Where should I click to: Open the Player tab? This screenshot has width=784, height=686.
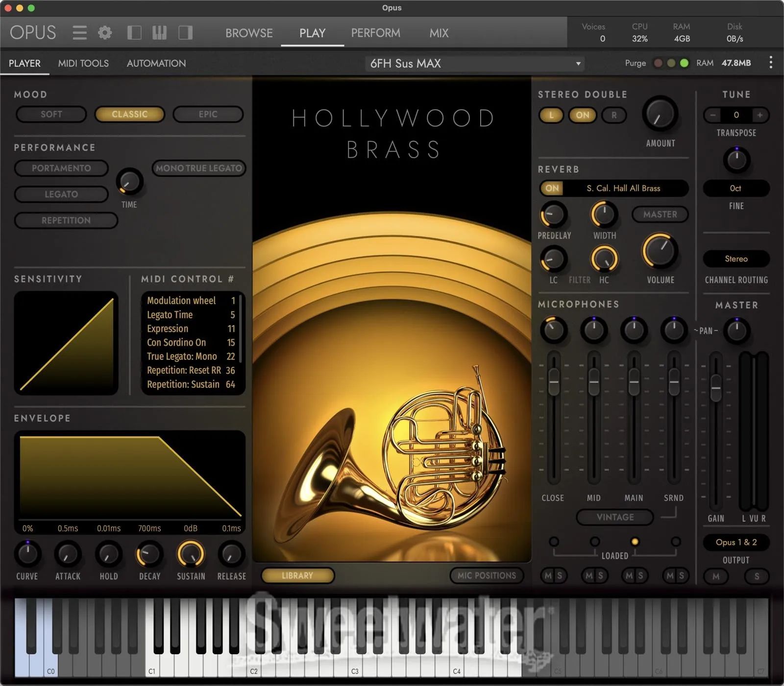(24, 63)
